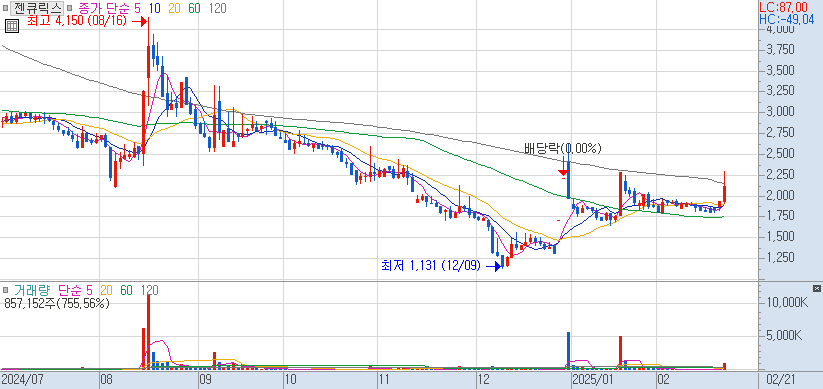Image resolution: width=823 pixels, height=389 pixels.
Task: Select the gray 120 volume average label
Action: tap(149, 290)
